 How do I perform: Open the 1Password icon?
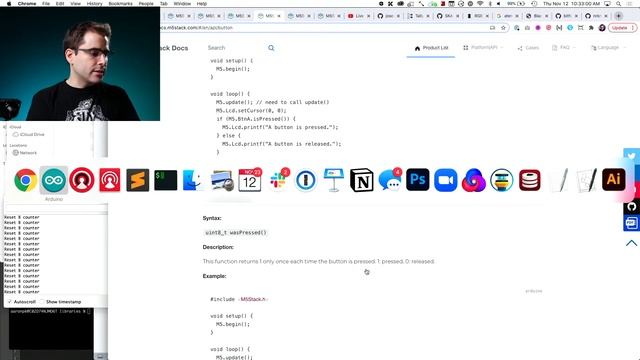tap(306, 180)
